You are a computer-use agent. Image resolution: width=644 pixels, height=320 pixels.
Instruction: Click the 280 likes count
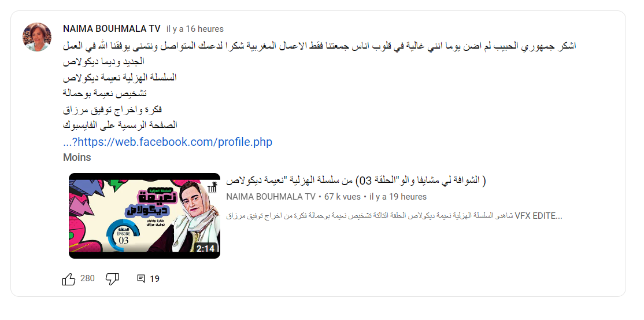[87, 278]
